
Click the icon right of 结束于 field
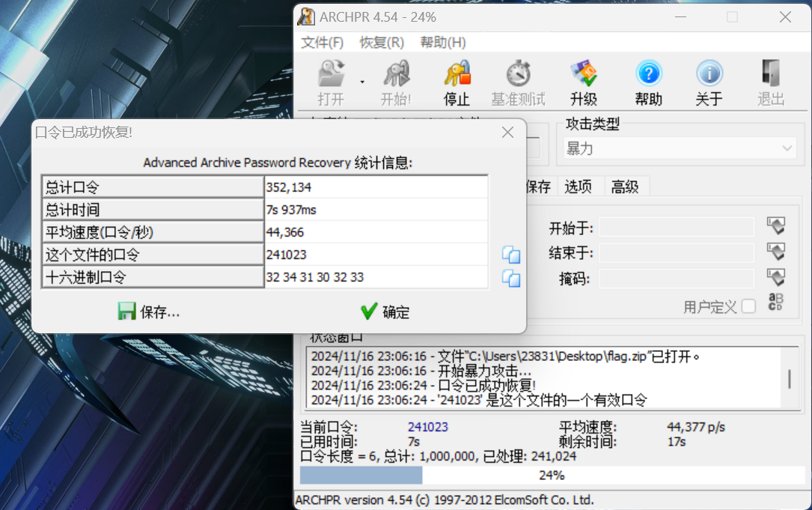pos(776,252)
